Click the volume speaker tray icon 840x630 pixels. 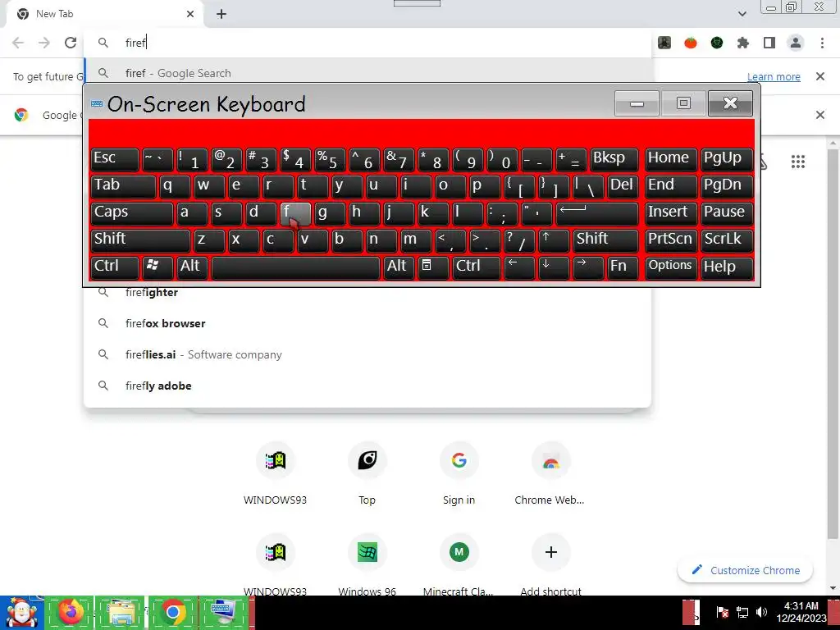pos(761,612)
